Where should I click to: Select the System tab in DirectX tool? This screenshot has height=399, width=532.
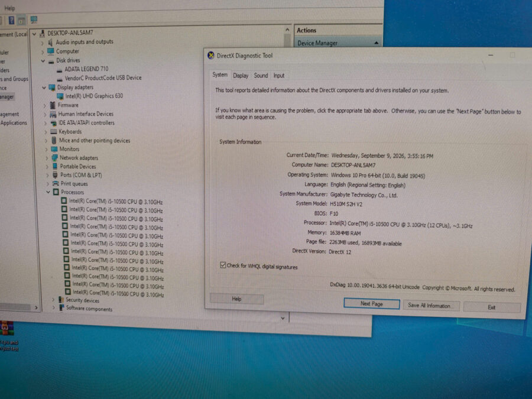(220, 74)
